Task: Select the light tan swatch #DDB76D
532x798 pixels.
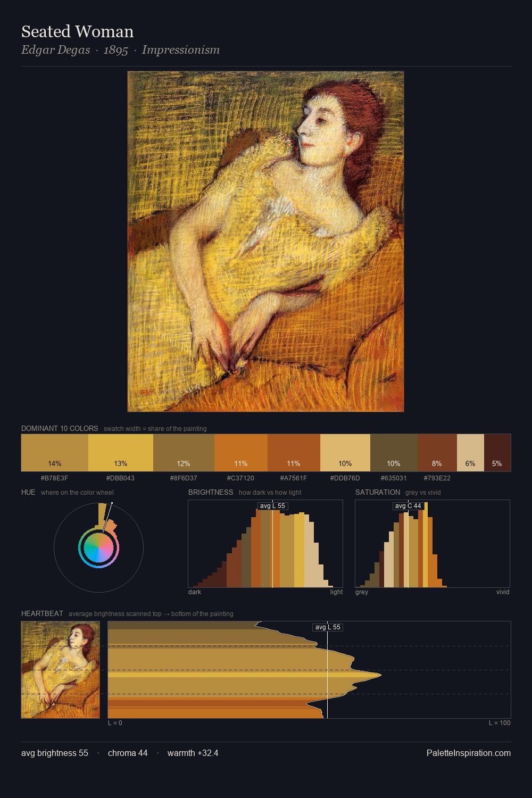Action: (345, 453)
